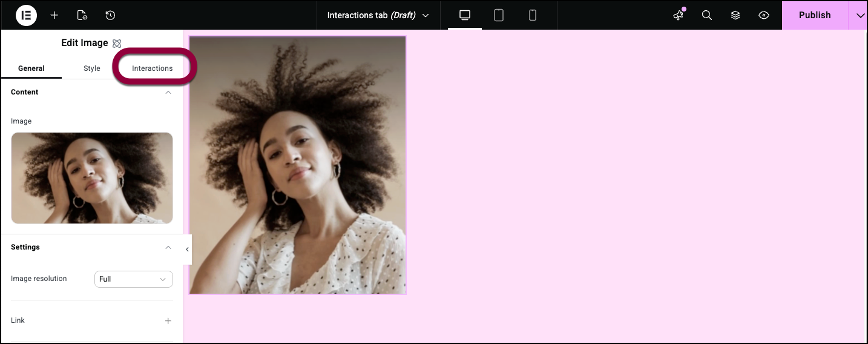The image size is (868, 344).
Task: Add a link with the plus button
Action: 168,321
